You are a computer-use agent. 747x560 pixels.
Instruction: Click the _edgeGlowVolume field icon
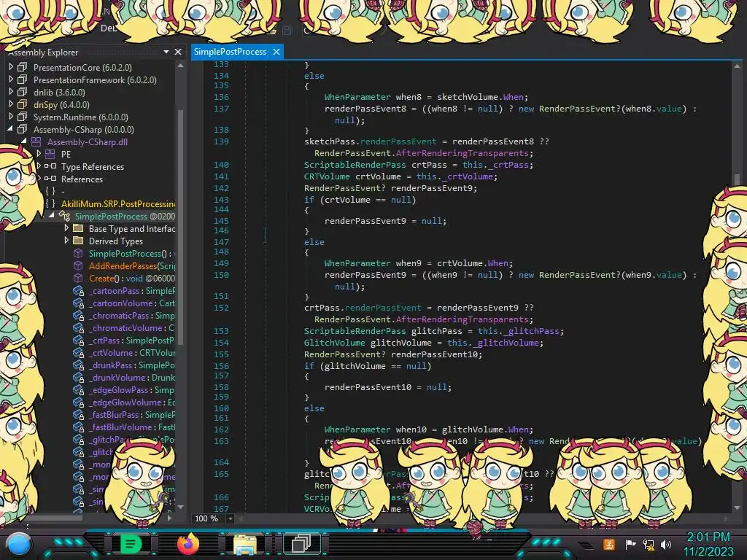79,402
